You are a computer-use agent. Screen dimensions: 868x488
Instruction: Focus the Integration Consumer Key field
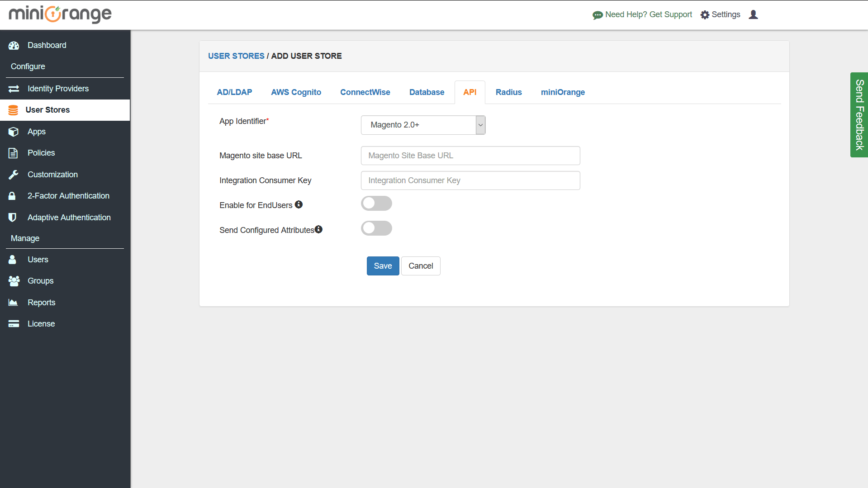[x=470, y=180]
